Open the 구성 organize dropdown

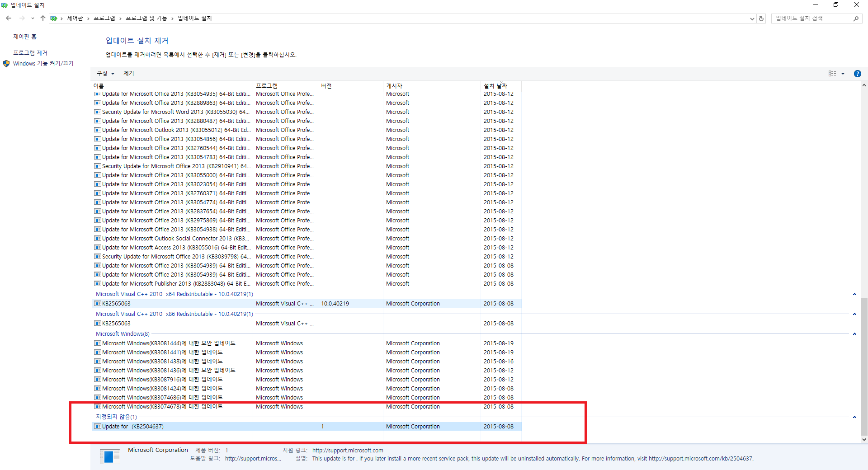pyautogui.click(x=105, y=73)
